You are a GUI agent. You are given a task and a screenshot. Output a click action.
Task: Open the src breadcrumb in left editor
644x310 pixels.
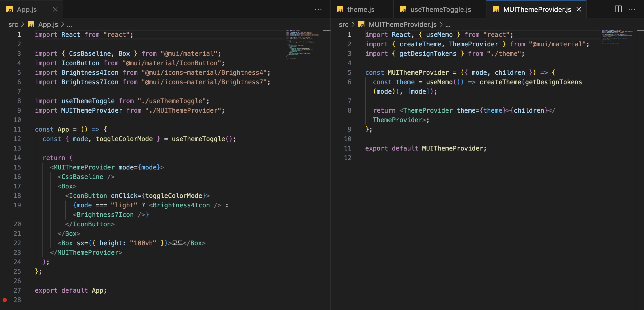point(13,24)
